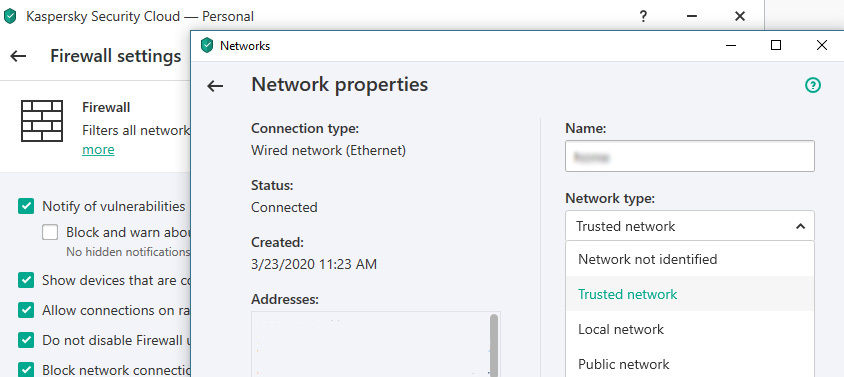Go back from Network properties

point(215,86)
